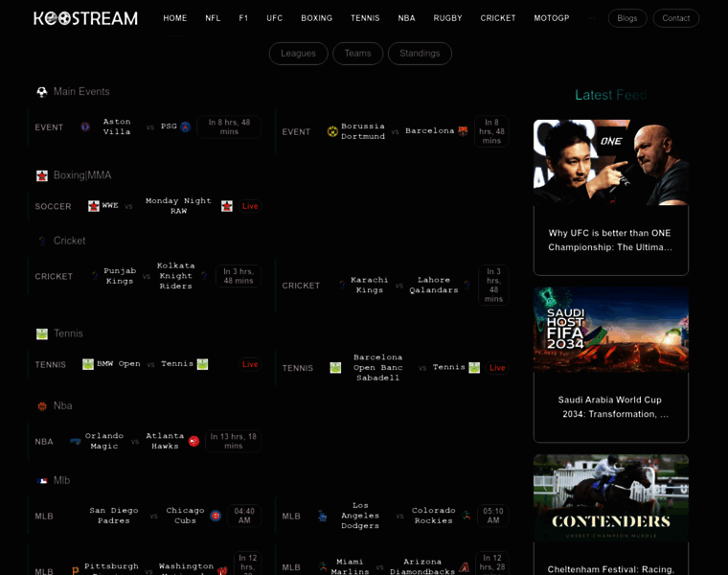This screenshot has width=728, height=575.
Task: Open Dortmund vs Barcelona countdown badge
Action: pyautogui.click(x=491, y=131)
